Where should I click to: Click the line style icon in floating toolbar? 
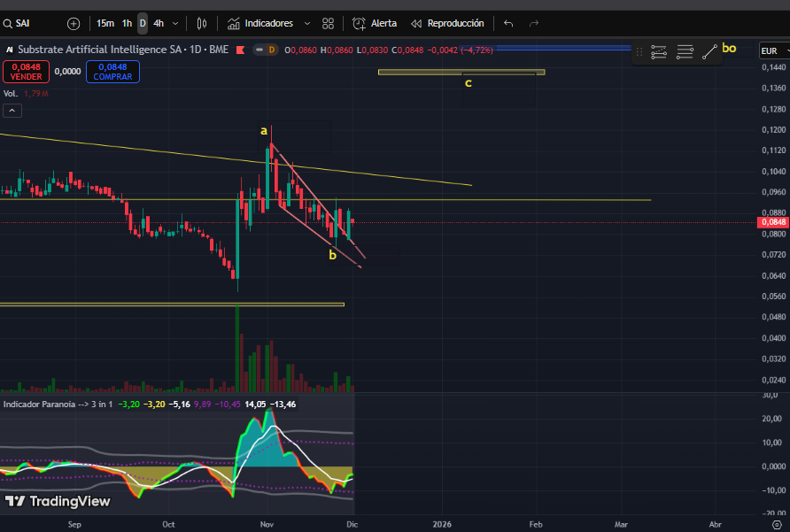click(x=684, y=52)
